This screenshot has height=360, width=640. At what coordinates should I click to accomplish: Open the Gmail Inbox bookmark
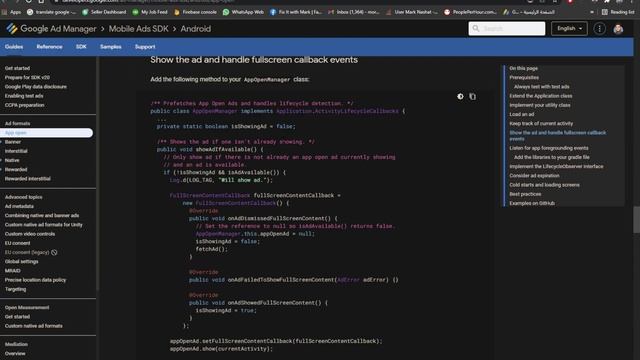pos(354,12)
